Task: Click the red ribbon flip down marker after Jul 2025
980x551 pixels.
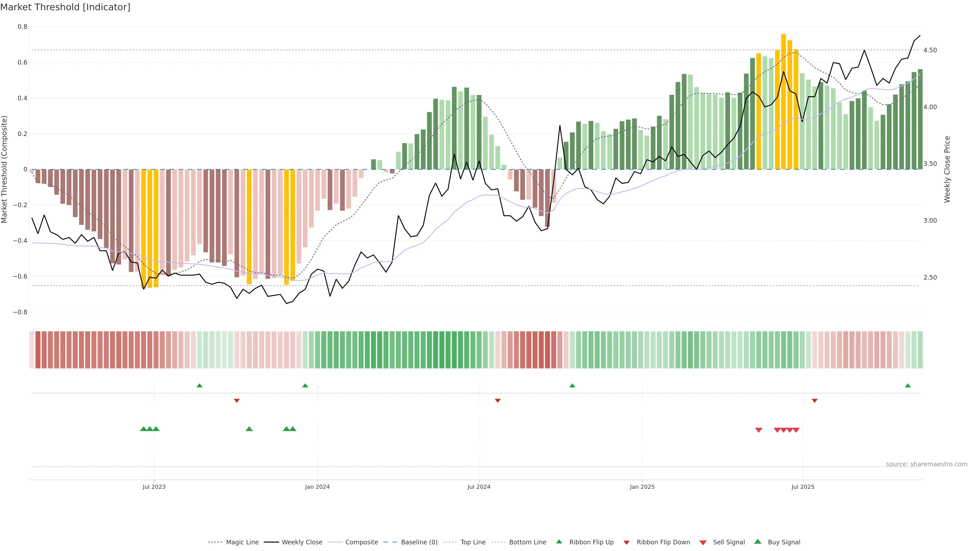Action: (815, 401)
